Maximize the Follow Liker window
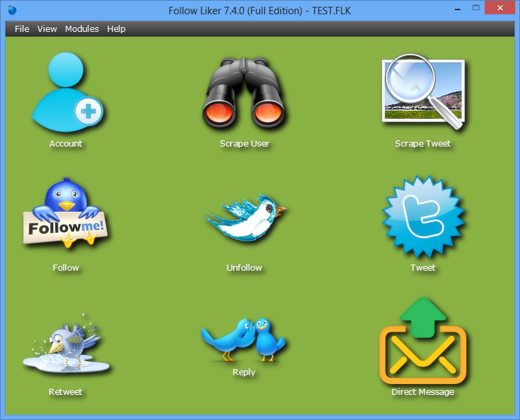This screenshot has height=420, width=520. (476, 7)
